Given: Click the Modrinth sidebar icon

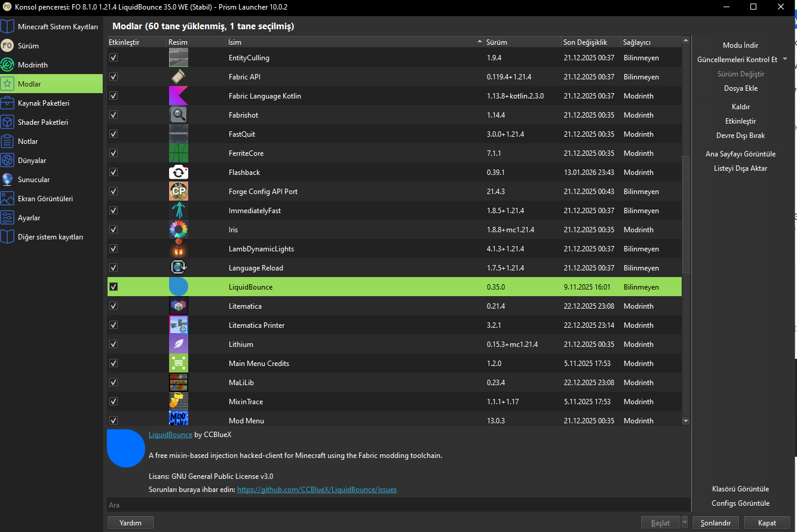Looking at the screenshot, I should [8, 64].
